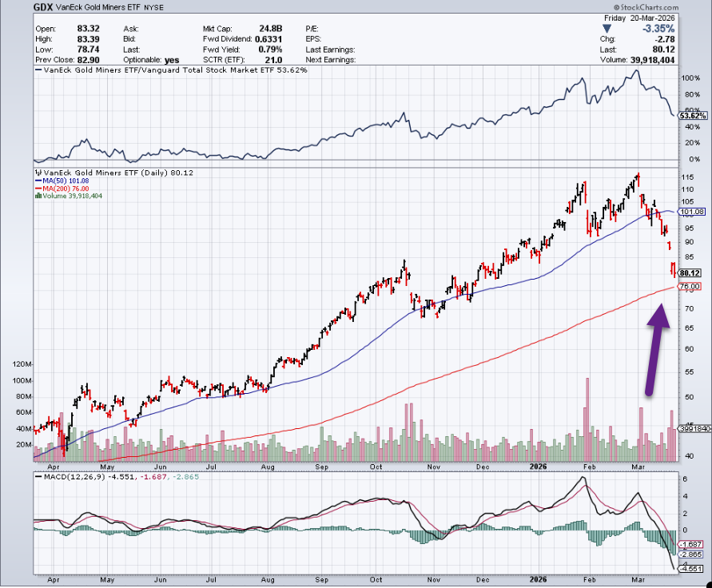Click the 80.12 last price tag on the axis
The image size is (712, 588).
[689, 272]
